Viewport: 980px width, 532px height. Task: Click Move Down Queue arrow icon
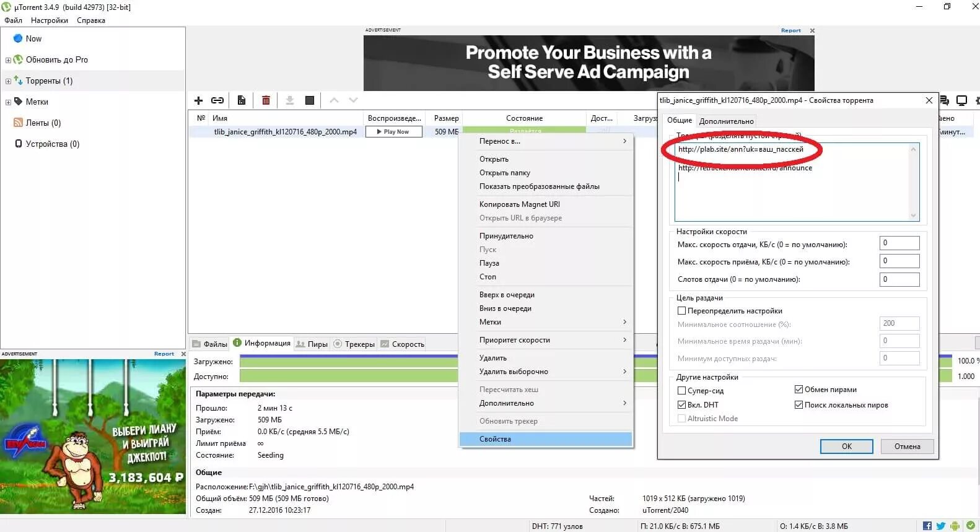353,100
